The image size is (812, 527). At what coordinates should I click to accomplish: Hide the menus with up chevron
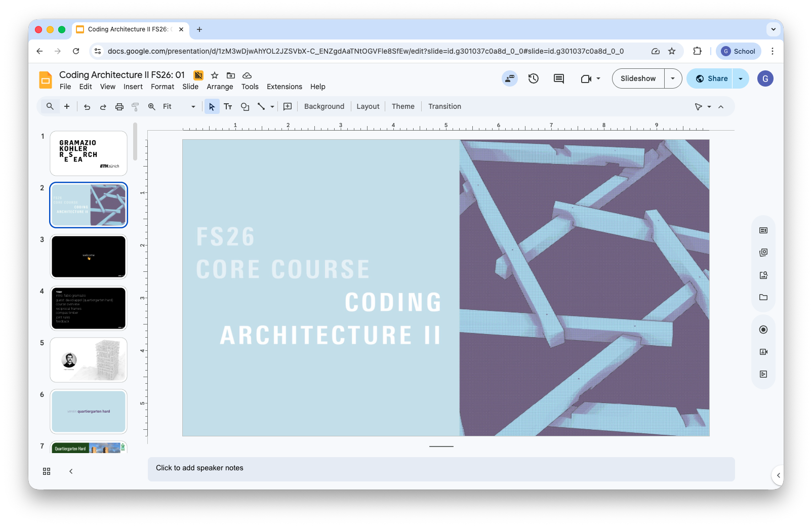point(721,106)
